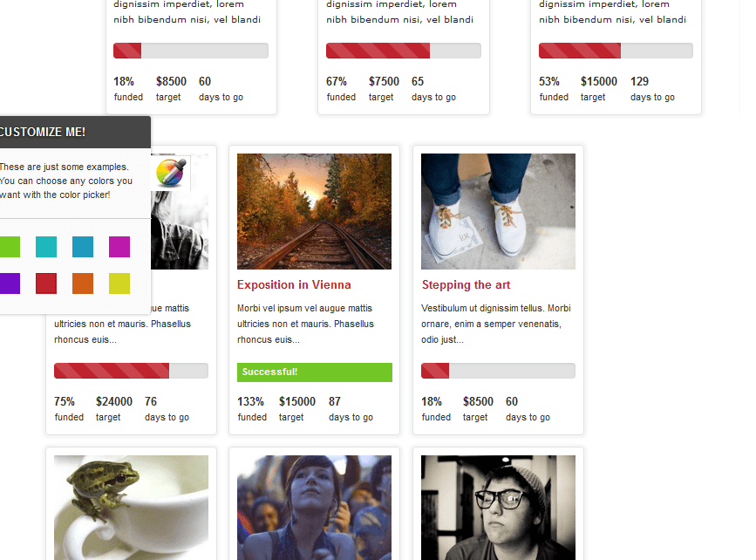This screenshot has height=560, width=756.
Task: Open the woman in crowd thumbnail
Action: pyautogui.click(x=315, y=508)
